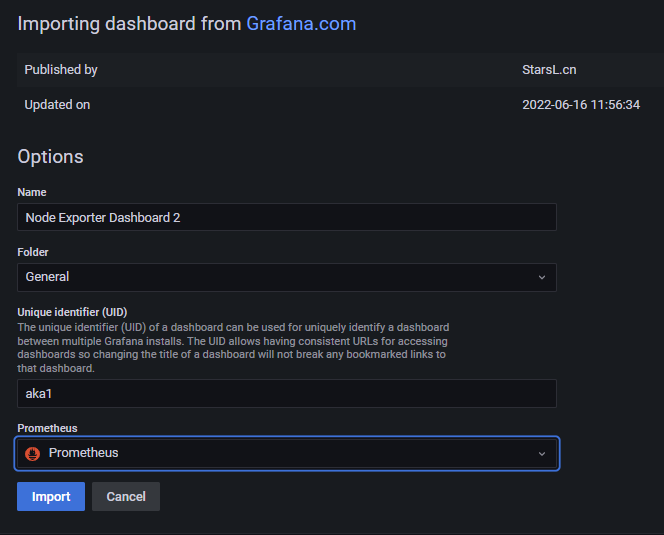Click the UID description paragraph
Screen dimensions: 664x535
click(x=233, y=348)
